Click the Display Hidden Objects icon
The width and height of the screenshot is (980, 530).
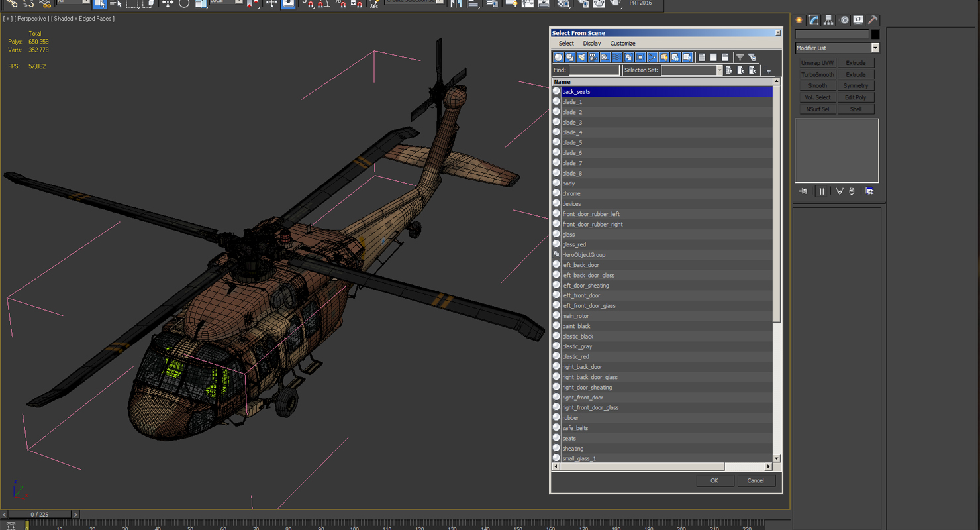click(x=687, y=58)
